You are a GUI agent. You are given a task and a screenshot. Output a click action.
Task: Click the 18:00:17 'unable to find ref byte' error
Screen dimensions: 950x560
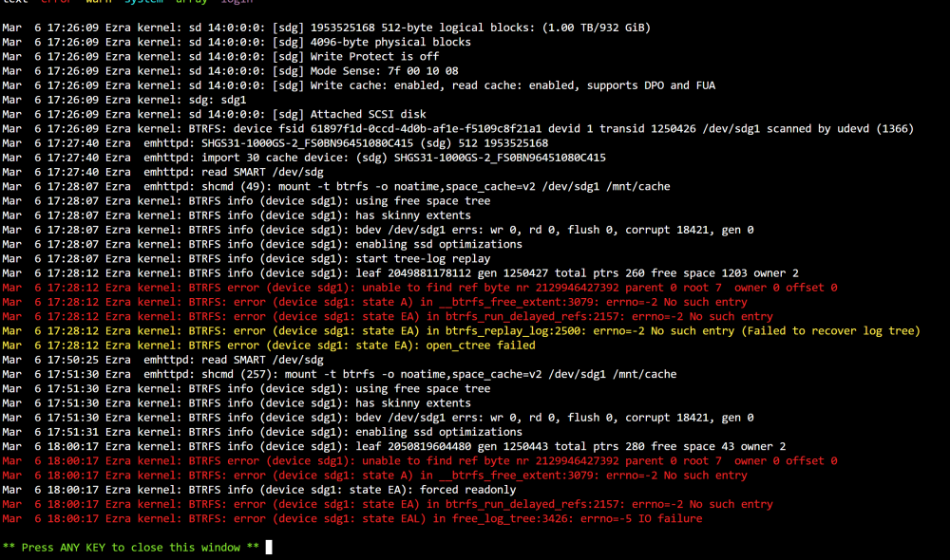(420, 461)
